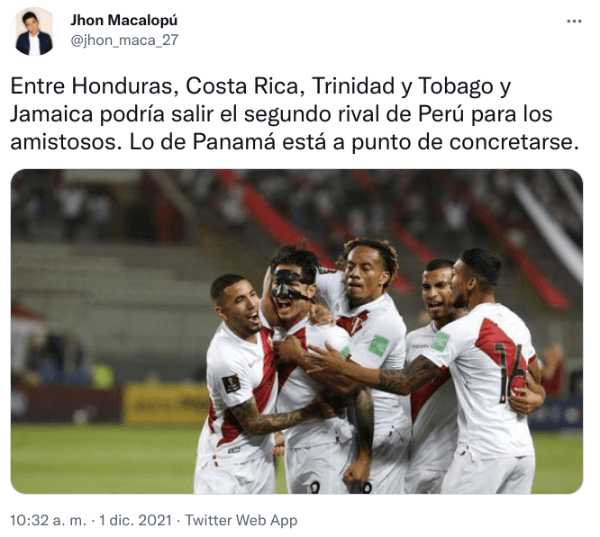600x537 pixels.
Task: Click the Twitter Web App source label
Action: [x=241, y=520]
